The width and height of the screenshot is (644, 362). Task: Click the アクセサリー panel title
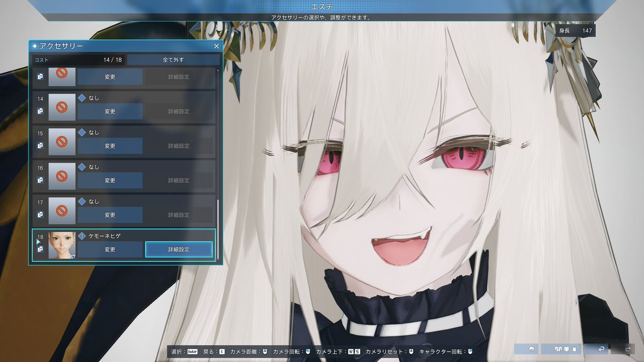(61, 47)
